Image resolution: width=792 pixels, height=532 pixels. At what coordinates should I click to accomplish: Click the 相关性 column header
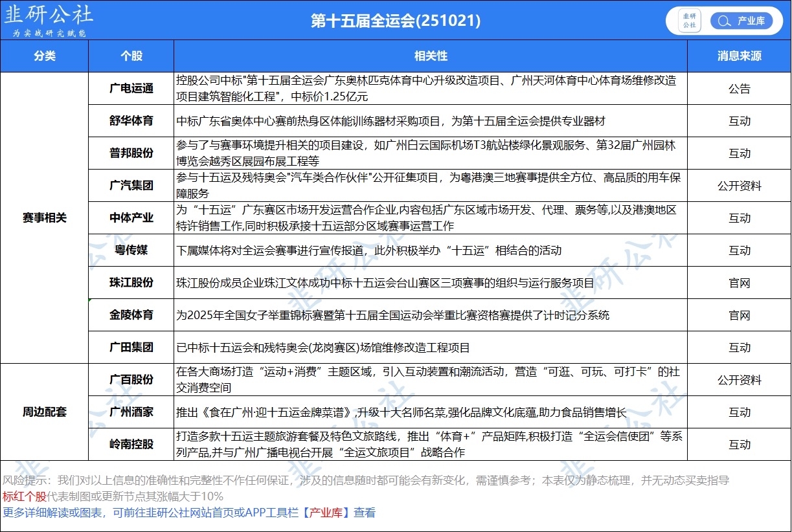coord(431,56)
